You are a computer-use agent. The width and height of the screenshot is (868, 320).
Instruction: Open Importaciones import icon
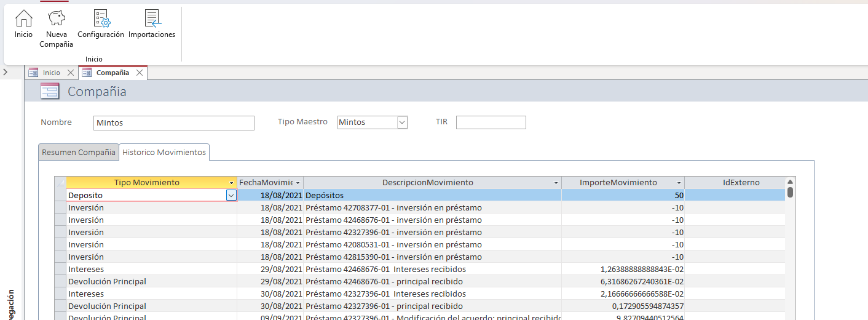[152, 18]
